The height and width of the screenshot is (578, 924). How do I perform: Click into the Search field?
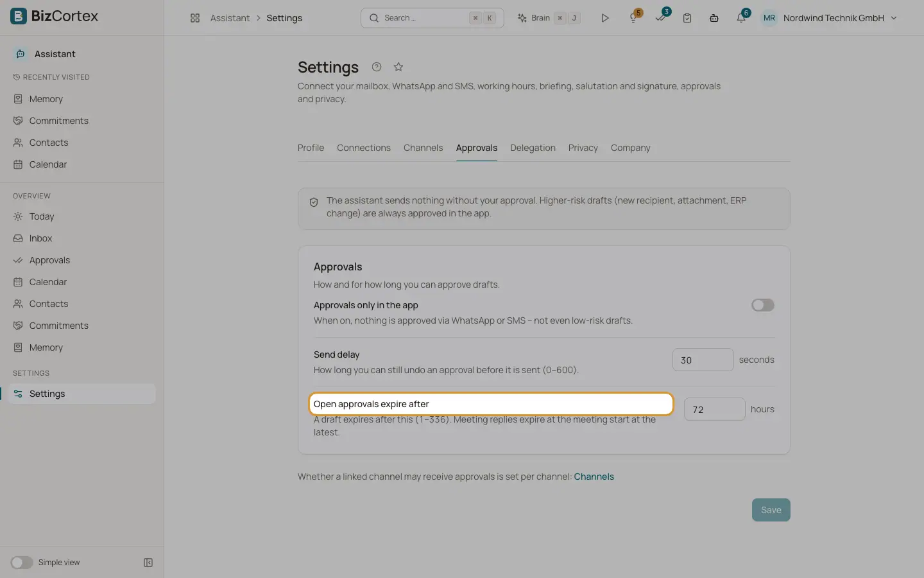point(432,18)
